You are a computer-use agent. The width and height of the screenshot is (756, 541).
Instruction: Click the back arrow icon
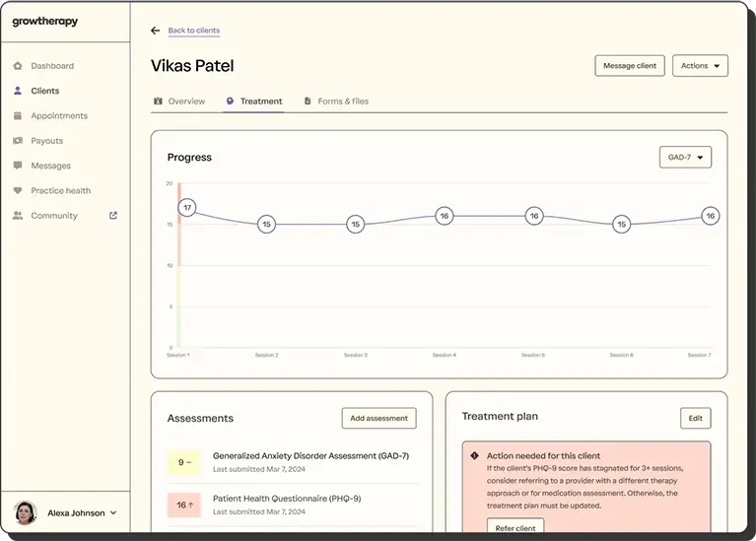coord(155,31)
